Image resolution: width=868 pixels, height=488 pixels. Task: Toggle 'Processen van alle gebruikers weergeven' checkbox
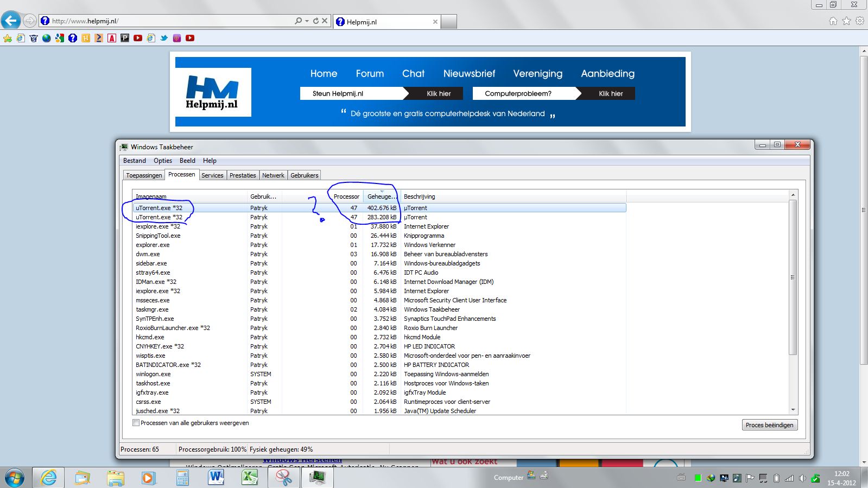pos(136,423)
